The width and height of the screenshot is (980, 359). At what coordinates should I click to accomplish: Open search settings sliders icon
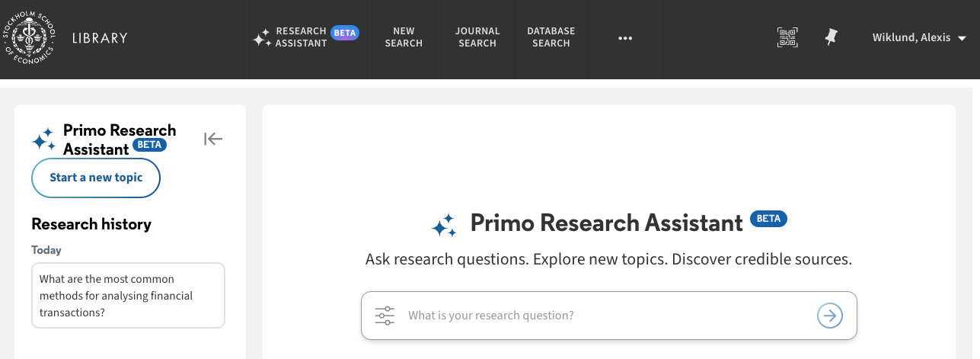pos(385,316)
